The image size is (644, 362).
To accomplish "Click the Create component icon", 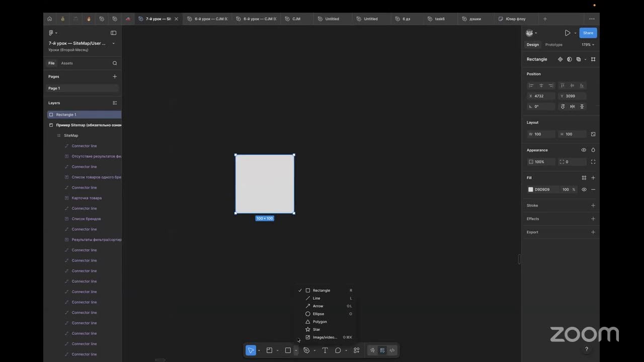I will pyautogui.click(x=560, y=59).
